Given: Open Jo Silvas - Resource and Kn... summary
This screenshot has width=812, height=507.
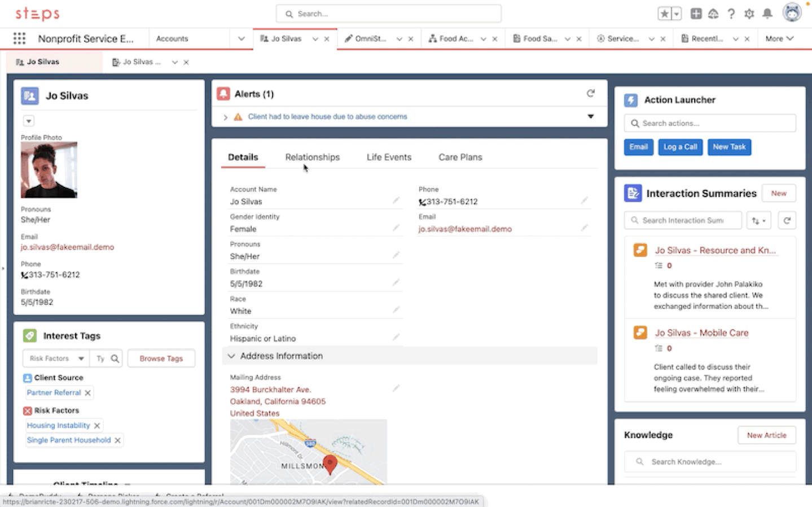Looking at the screenshot, I should coord(715,250).
